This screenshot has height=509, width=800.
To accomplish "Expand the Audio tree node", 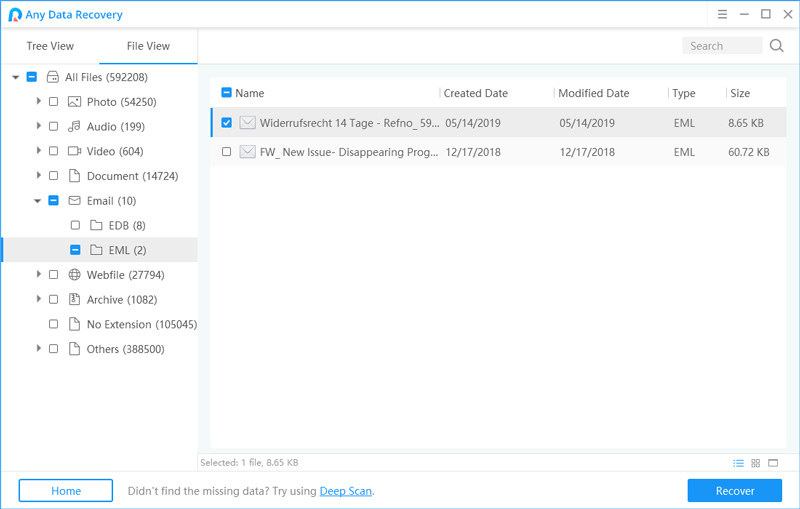I will click(x=38, y=125).
